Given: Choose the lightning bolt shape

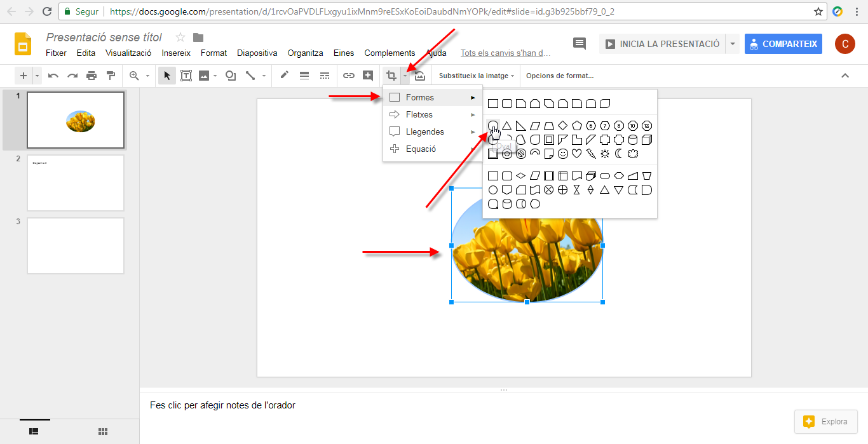Looking at the screenshot, I should [x=591, y=154].
